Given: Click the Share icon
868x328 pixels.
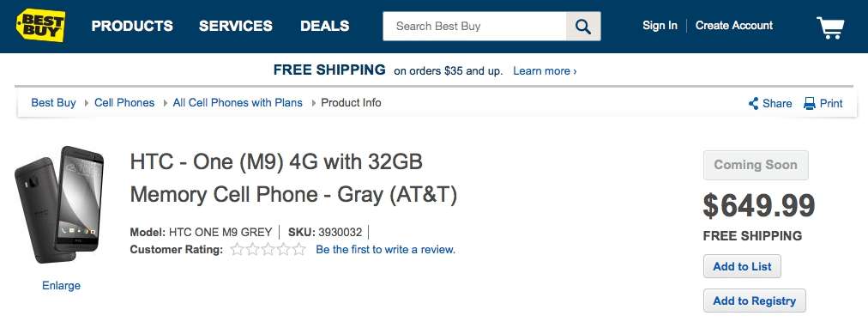Looking at the screenshot, I should coord(753,103).
